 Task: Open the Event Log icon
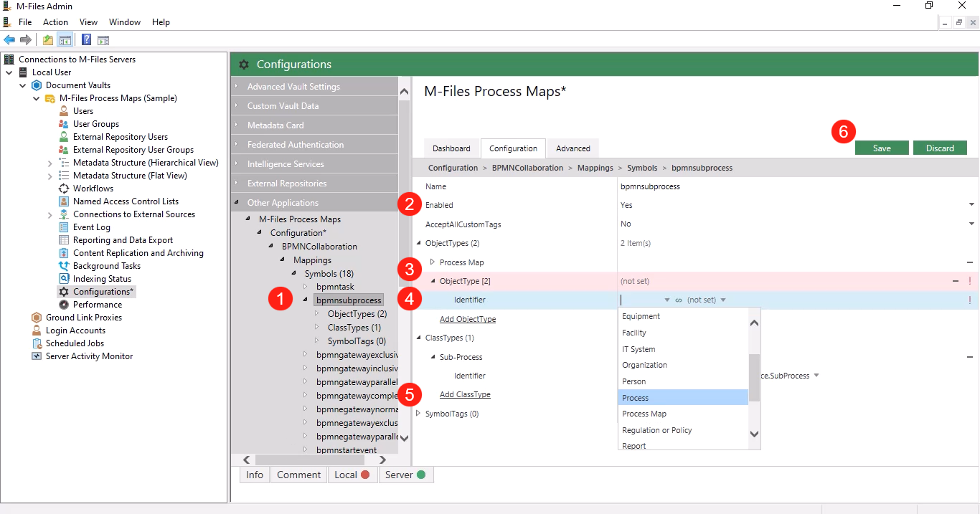tap(63, 227)
